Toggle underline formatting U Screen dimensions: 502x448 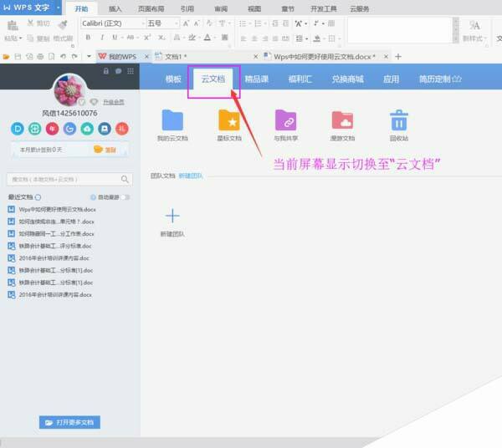click(115, 38)
